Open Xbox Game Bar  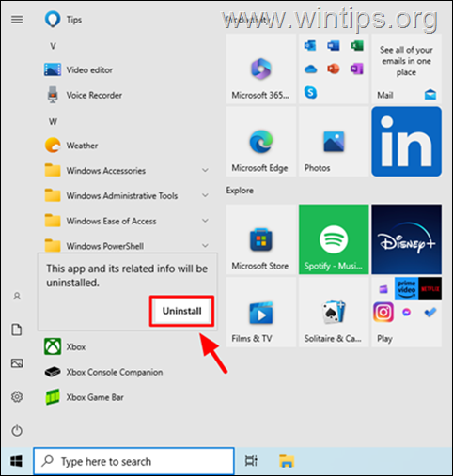(x=125, y=397)
